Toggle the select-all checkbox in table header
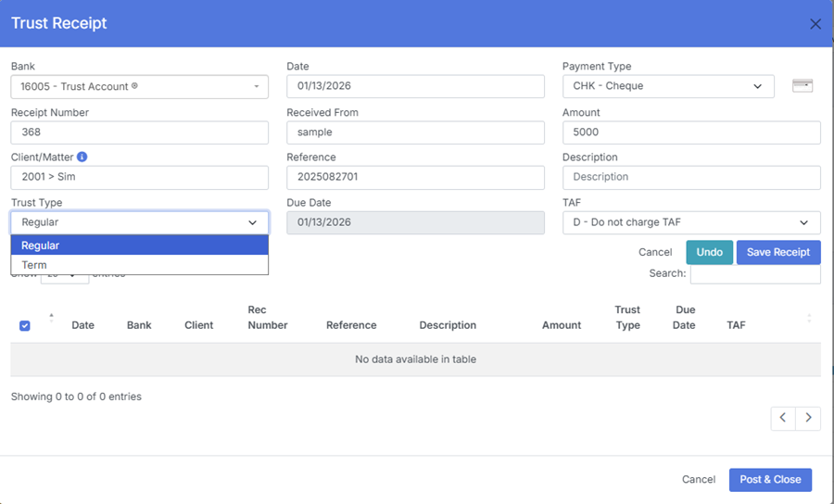This screenshot has width=834, height=504. pos(25,325)
